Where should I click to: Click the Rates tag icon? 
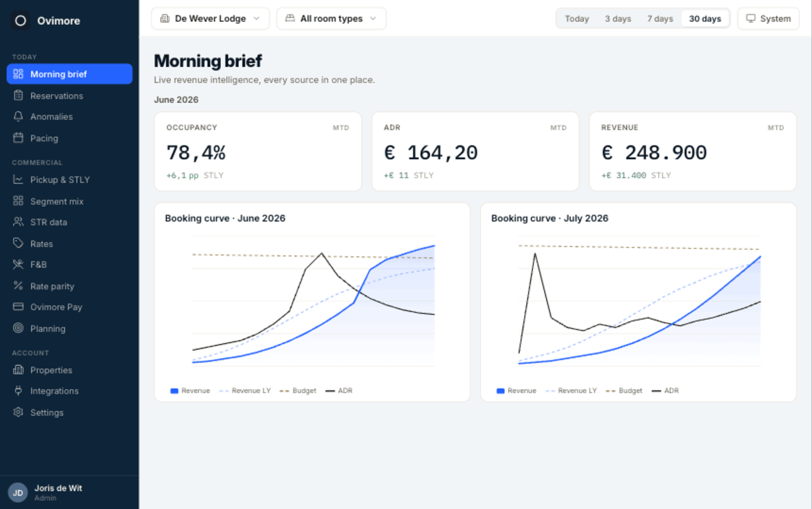19,243
